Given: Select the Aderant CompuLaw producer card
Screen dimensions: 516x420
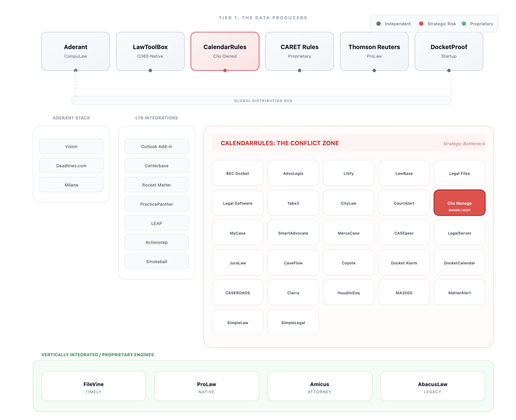Looking at the screenshot, I should pos(75,51).
